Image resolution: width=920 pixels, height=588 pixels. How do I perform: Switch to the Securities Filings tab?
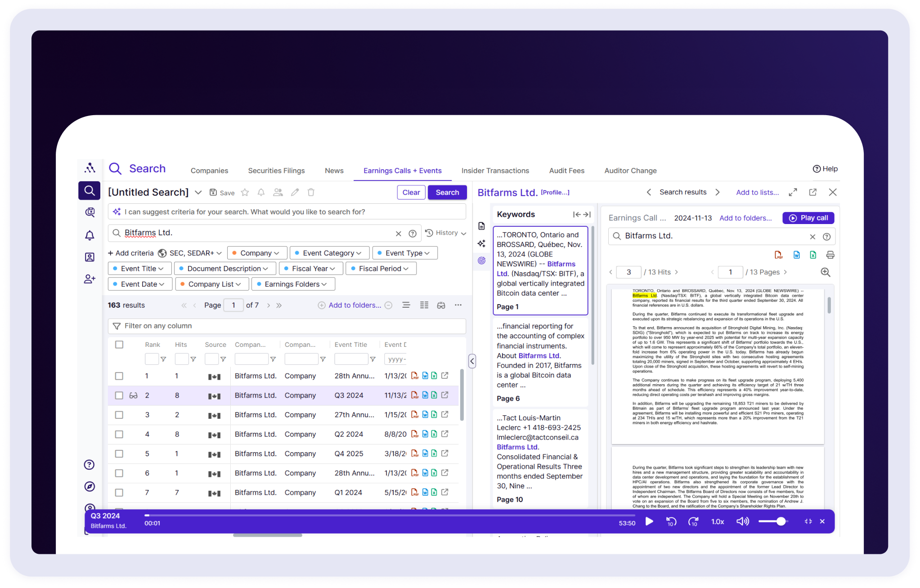[276, 171]
